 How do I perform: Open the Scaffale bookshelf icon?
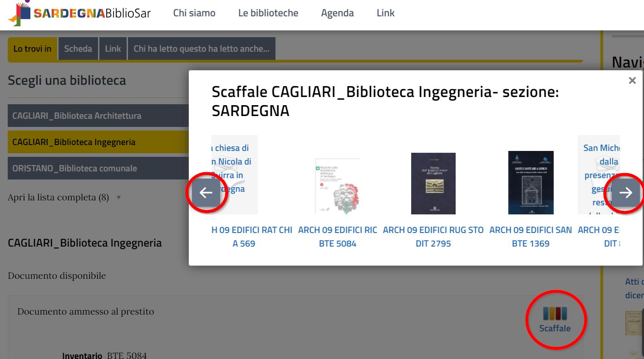(555, 319)
